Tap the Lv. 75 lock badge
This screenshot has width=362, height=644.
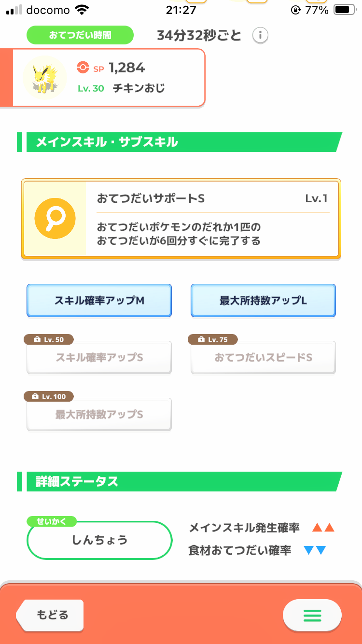(213, 339)
